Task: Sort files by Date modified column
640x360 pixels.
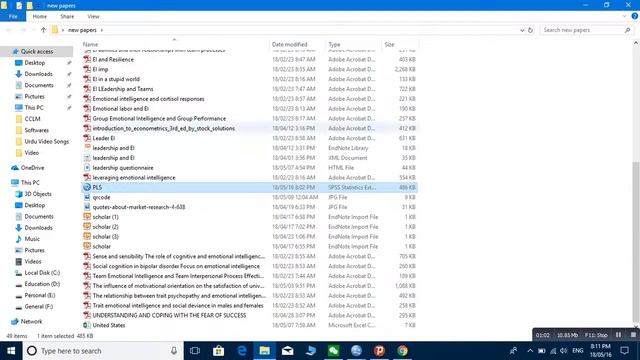Action: [289, 44]
